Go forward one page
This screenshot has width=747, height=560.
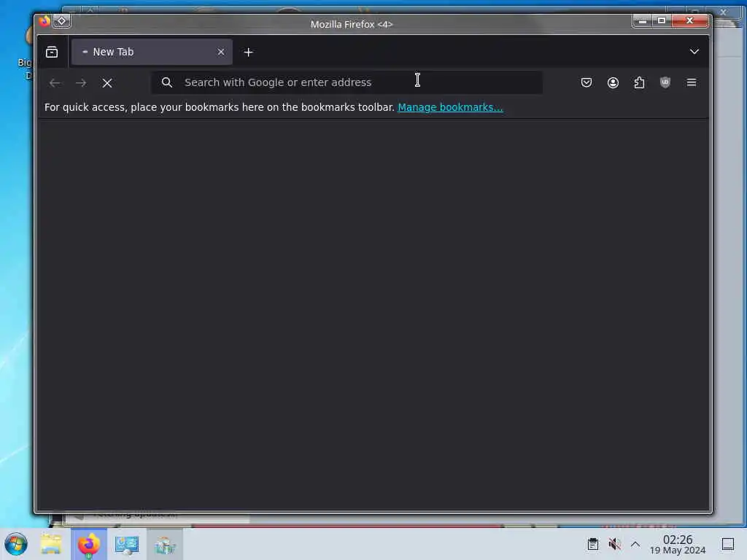[x=81, y=83]
